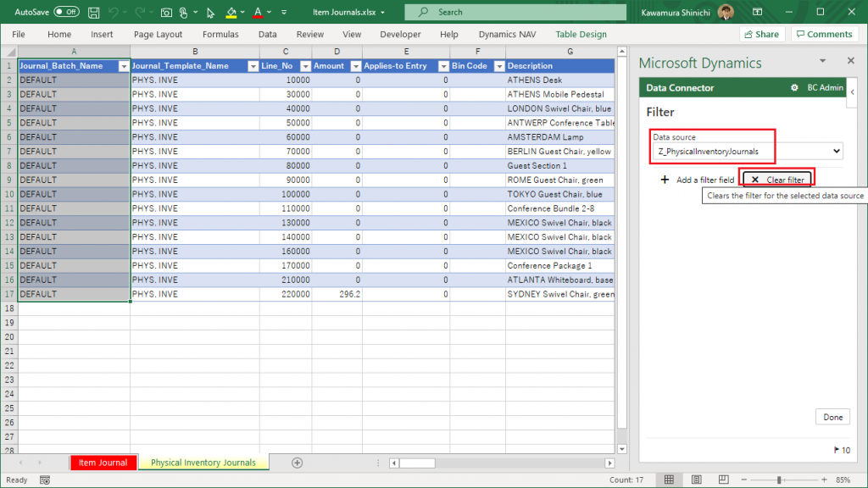Open Bin Code column filter dropdown
Viewport: 868px width, 488px height.
tap(498, 66)
